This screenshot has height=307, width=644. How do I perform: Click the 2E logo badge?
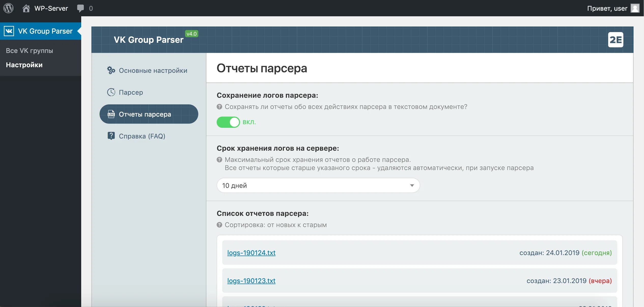[x=615, y=40]
